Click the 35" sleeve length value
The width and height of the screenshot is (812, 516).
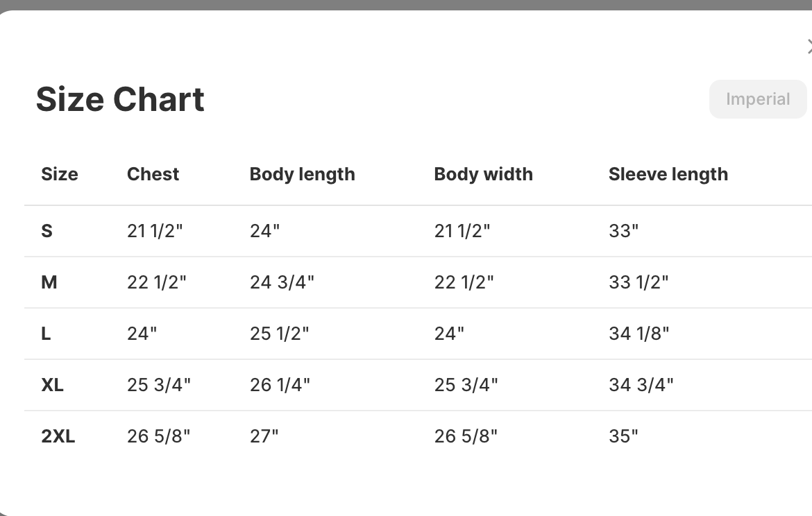pos(623,436)
